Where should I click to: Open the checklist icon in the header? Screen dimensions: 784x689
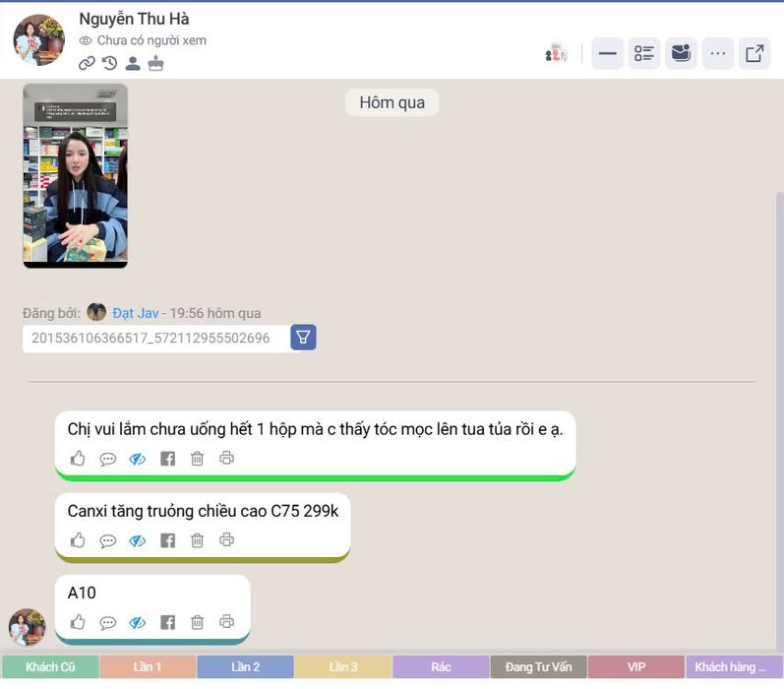[x=644, y=53]
